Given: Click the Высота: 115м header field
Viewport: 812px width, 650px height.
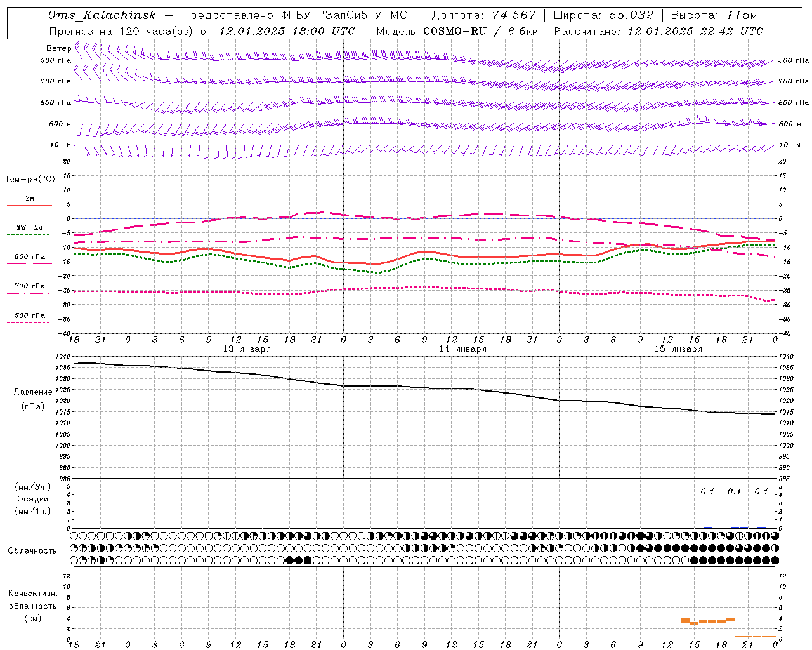Looking at the screenshot, I should 714,15.
